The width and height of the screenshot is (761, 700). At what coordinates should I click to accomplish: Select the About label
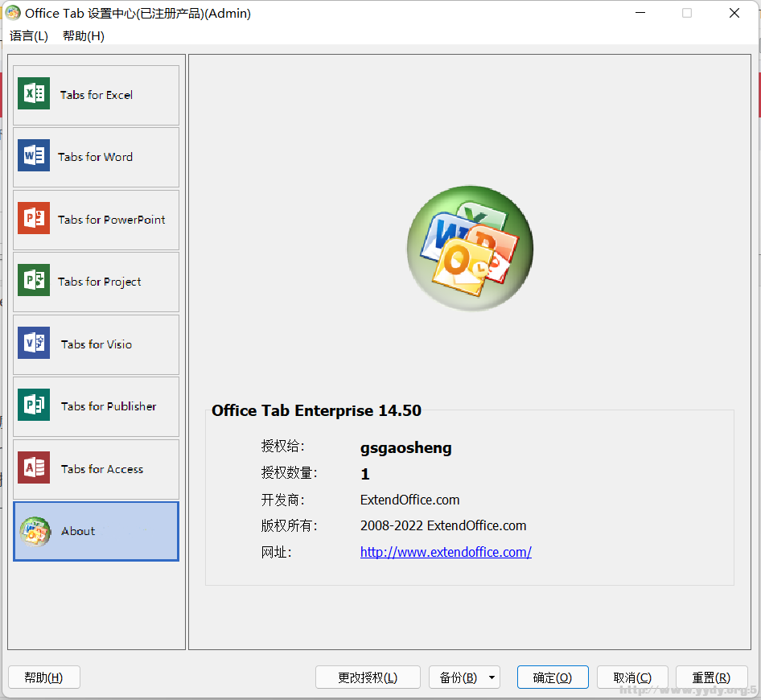click(78, 531)
